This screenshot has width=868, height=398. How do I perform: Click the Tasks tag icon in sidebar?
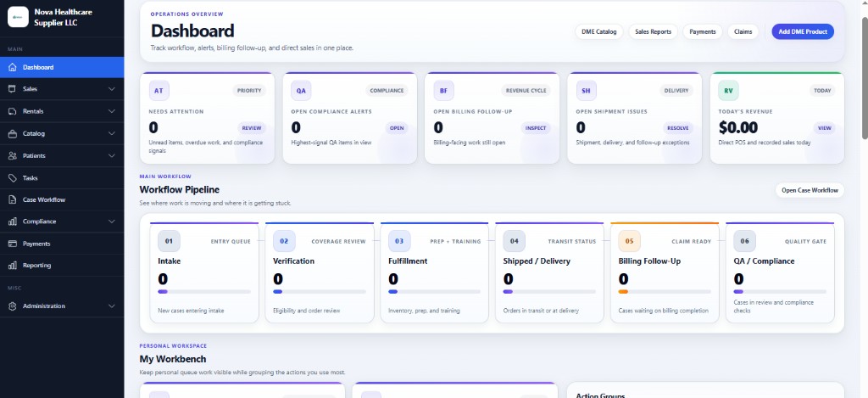[x=13, y=178]
